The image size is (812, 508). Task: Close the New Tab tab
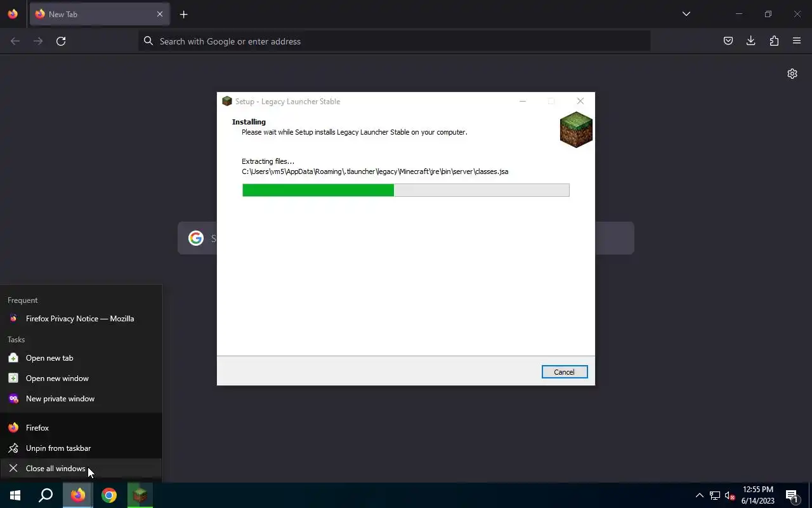click(x=160, y=14)
